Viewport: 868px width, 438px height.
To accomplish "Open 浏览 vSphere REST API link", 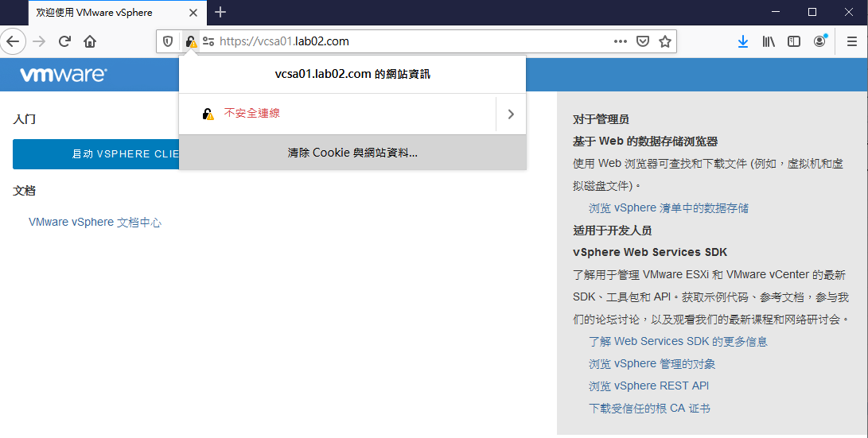I will 648,386.
